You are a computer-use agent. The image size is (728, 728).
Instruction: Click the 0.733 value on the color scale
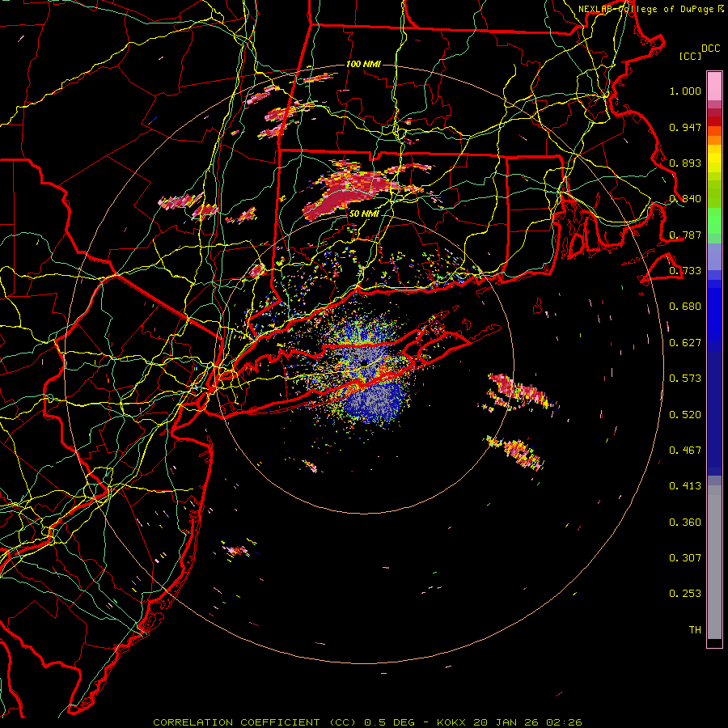click(685, 271)
